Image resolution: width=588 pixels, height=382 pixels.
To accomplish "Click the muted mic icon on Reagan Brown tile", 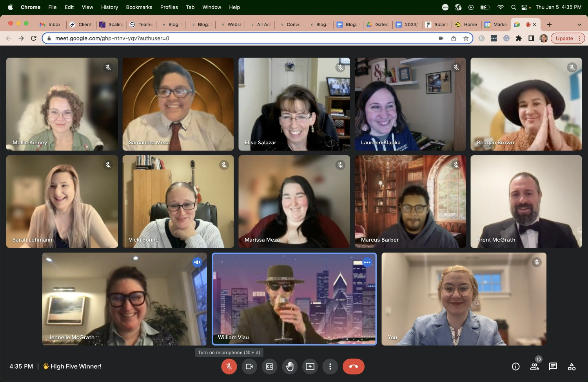I will pos(572,67).
